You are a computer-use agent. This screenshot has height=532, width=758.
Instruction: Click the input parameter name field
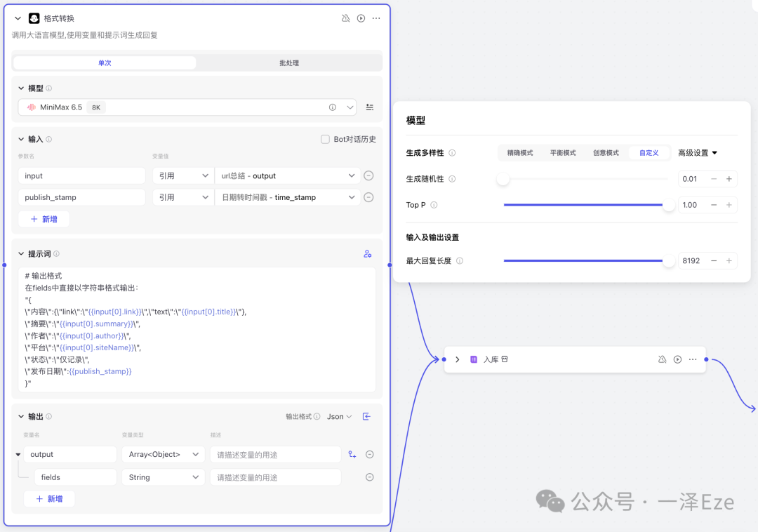(81, 176)
